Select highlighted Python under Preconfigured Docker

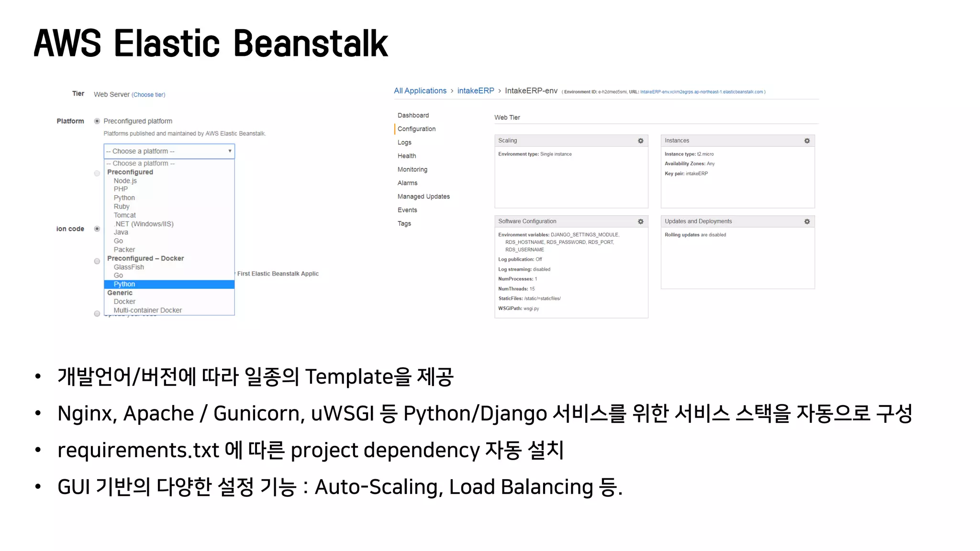169,284
